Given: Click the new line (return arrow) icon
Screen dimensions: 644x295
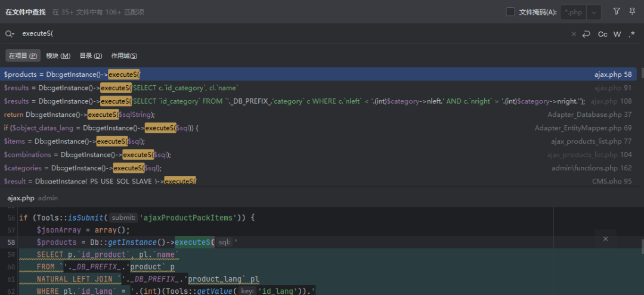Looking at the screenshot, I should click(x=586, y=34).
